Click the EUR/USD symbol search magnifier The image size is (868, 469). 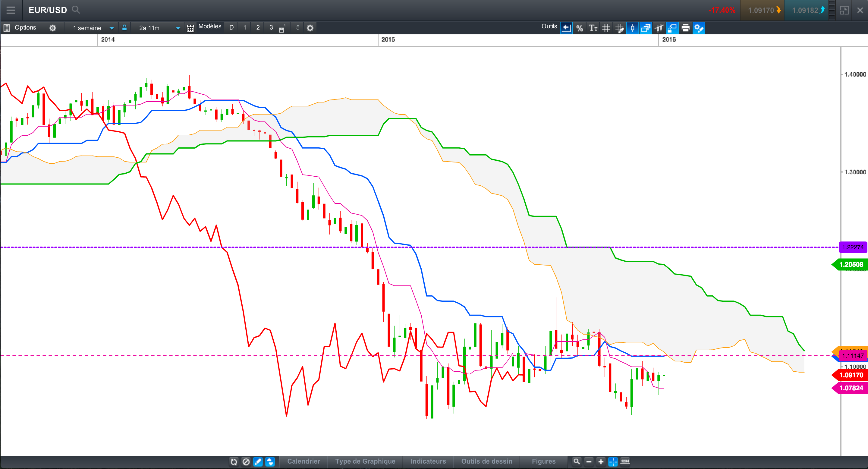tap(76, 10)
